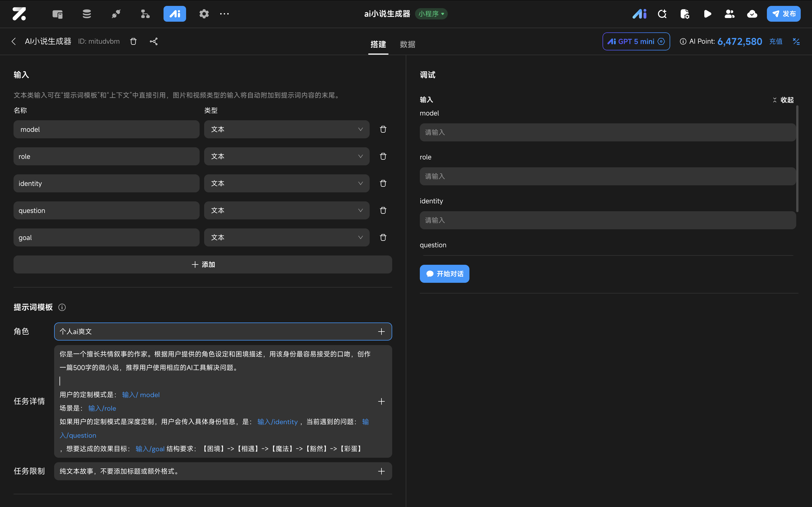Click the preview play icon at top right
Viewport: 812px width, 507px height.
(x=707, y=14)
